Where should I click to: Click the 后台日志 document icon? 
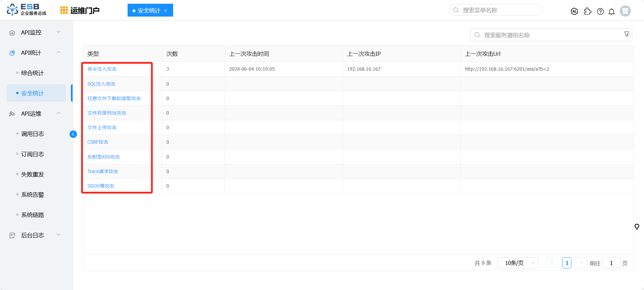click(x=12, y=236)
